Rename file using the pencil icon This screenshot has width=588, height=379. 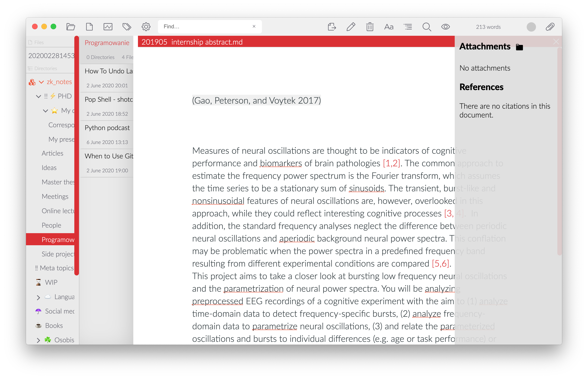(x=351, y=26)
